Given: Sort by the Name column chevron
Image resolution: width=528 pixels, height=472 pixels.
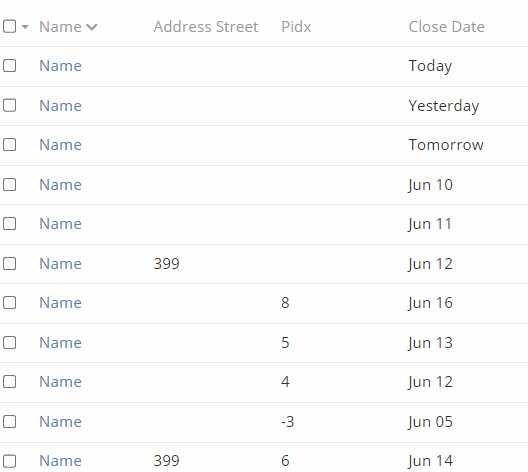Looking at the screenshot, I should click(92, 27).
